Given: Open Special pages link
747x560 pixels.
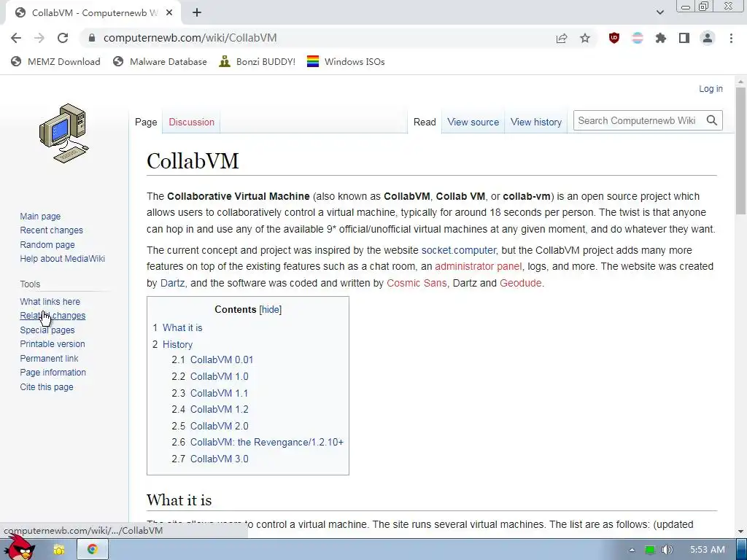Looking at the screenshot, I should tap(47, 330).
